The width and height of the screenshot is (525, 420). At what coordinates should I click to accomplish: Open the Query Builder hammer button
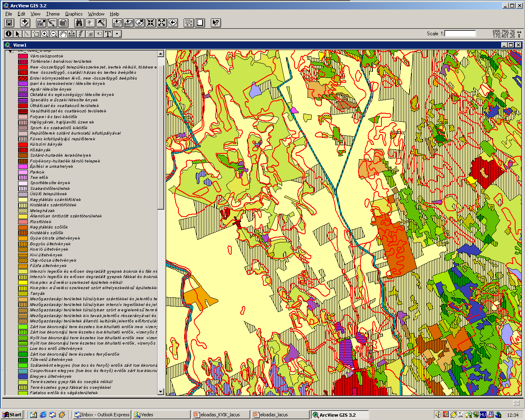coord(101,23)
